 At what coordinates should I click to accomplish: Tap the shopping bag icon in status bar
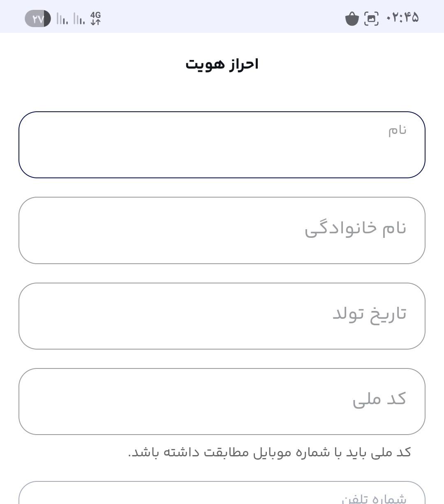(x=352, y=18)
